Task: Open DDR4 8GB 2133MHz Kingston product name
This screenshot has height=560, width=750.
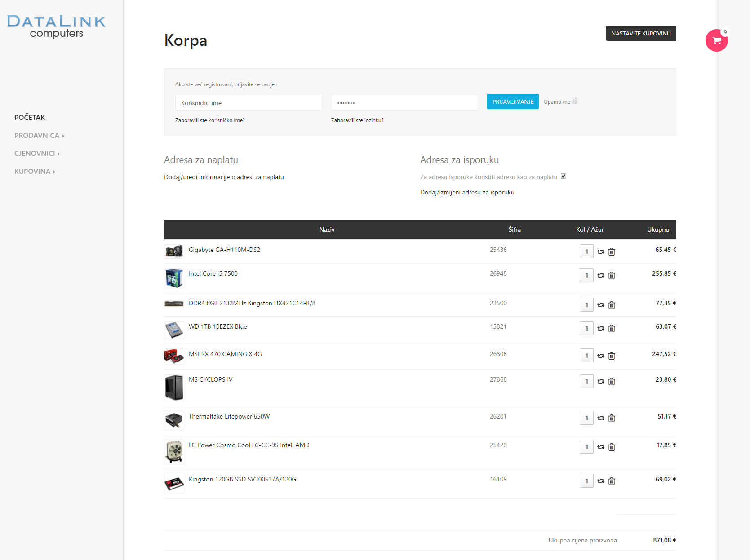Action: (x=252, y=304)
